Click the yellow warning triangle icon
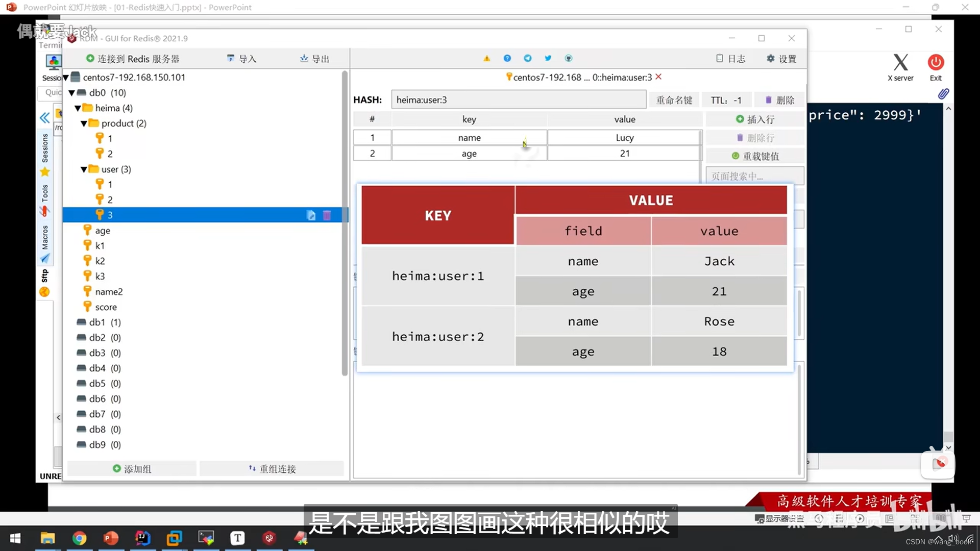Image resolution: width=980 pixels, height=551 pixels. point(486,59)
